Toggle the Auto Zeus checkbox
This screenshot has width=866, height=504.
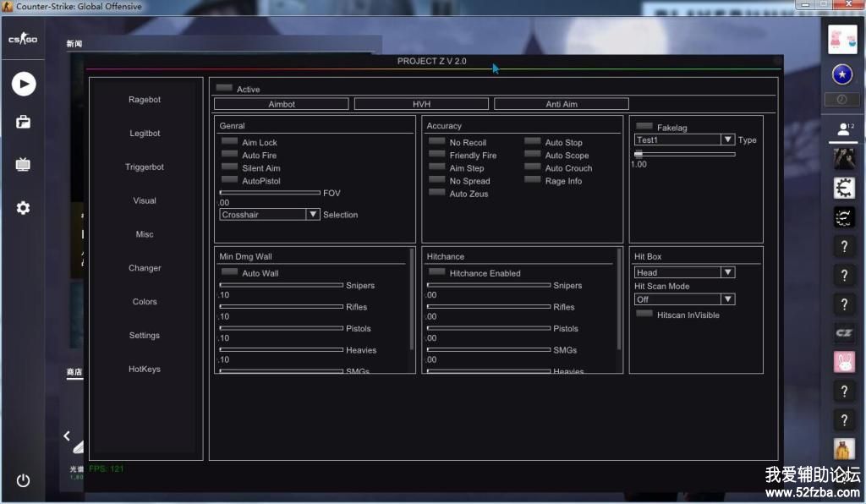click(x=437, y=192)
